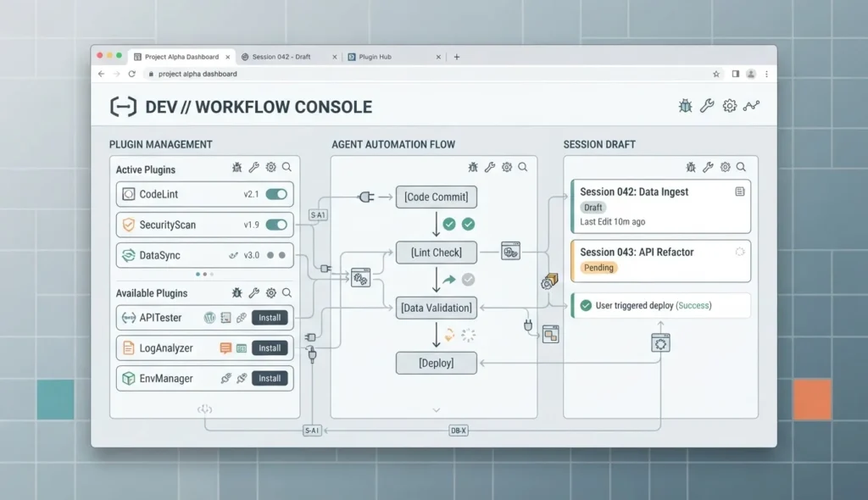Click the bug icon in Agent Automation Flow
The height and width of the screenshot is (500, 868).
coord(473,167)
